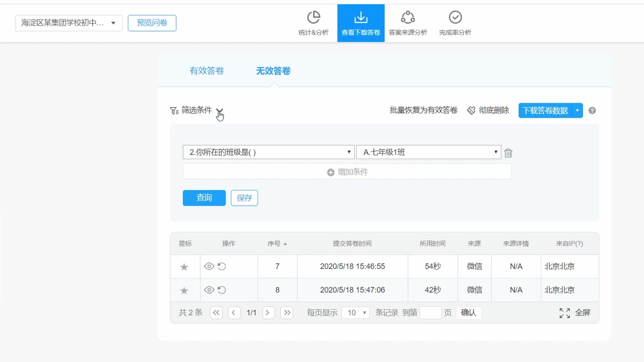The width and height of the screenshot is (644, 362).
Task: Toggle the star for response 8
Action: click(x=184, y=291)
